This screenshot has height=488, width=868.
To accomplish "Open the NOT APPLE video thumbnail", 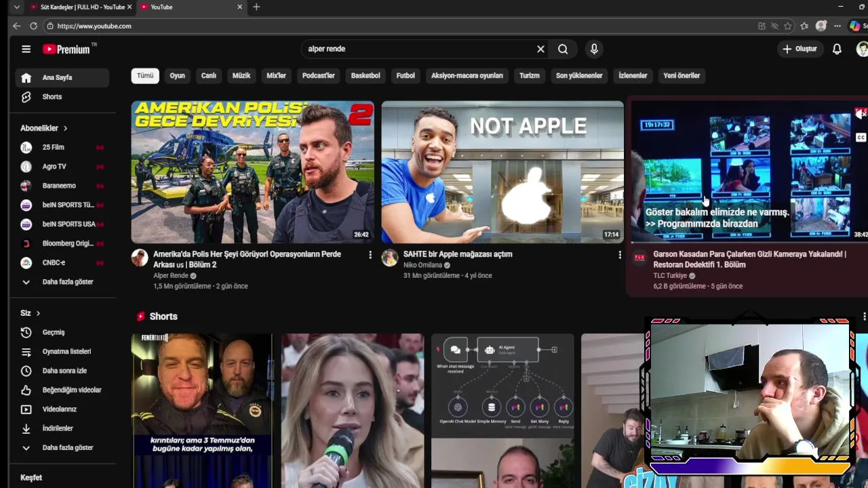I will (x=502, y=172).
